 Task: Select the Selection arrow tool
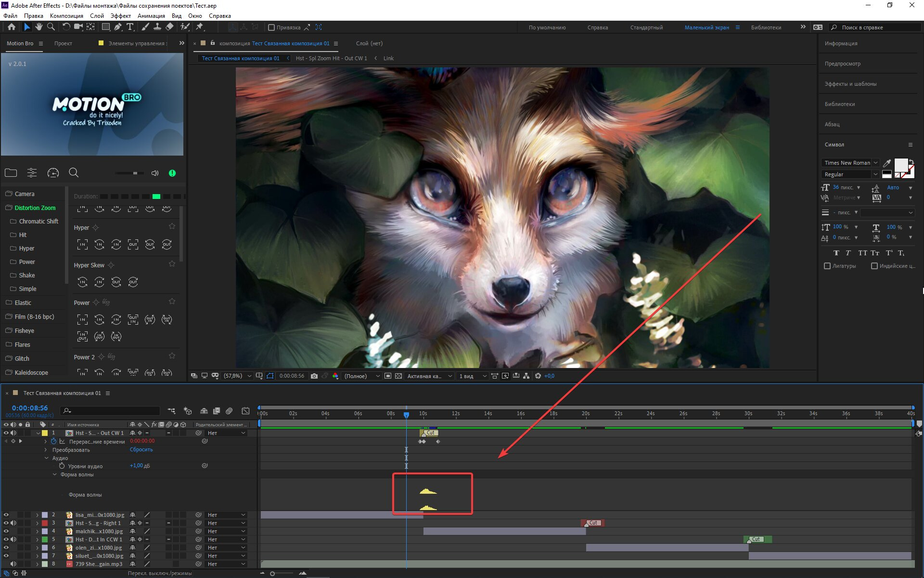click(x=27, y=27)
